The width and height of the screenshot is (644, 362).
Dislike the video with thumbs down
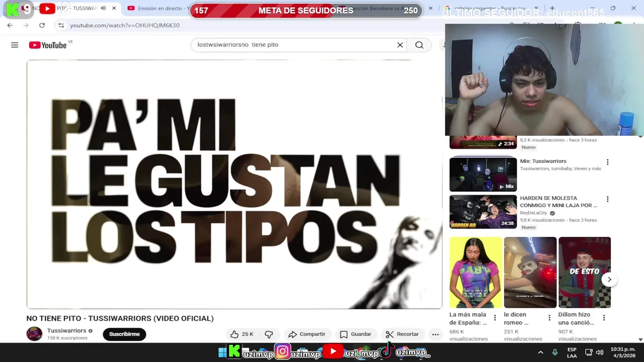pos(269,334)
